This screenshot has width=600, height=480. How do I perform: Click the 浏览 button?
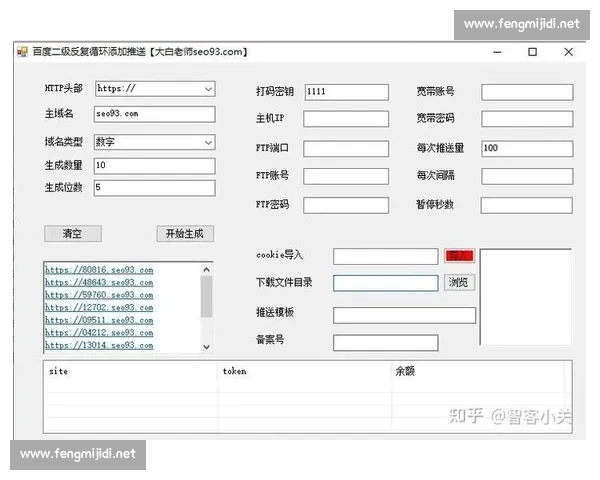pos(459,282)
